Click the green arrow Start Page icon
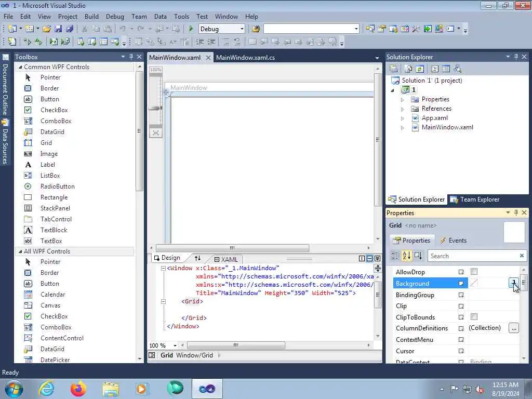Image resolution: width=532 pixels, height=399 pixels. point(427,29)
